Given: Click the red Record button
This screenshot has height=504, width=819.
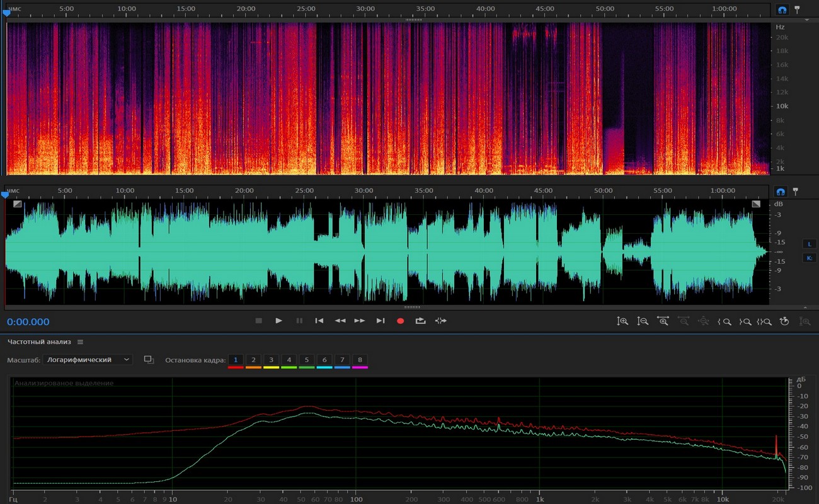Looking at the screenshot, I should click(400, 321).
